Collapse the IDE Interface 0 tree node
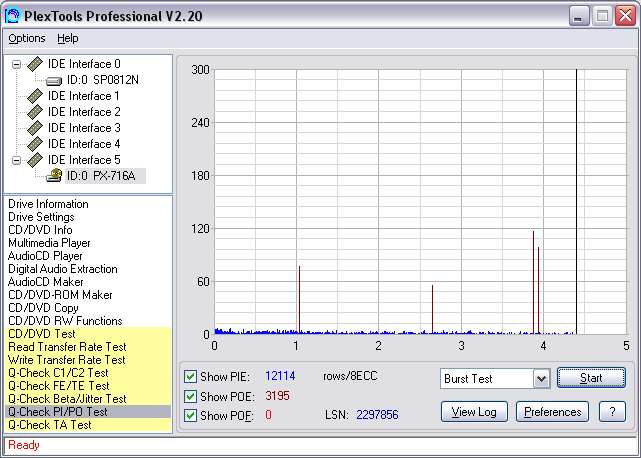 point(16,64)
